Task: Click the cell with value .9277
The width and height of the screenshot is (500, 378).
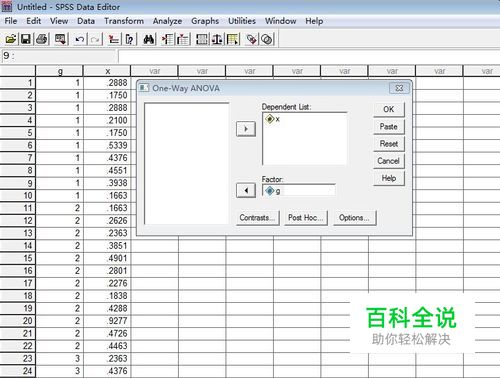Action: (x=107, y=321)
